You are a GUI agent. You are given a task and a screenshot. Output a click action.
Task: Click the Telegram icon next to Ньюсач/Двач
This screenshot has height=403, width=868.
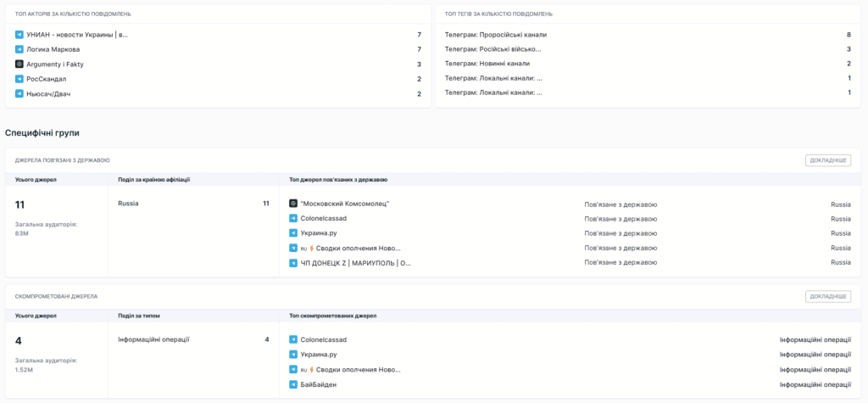(x=19, y=94)
